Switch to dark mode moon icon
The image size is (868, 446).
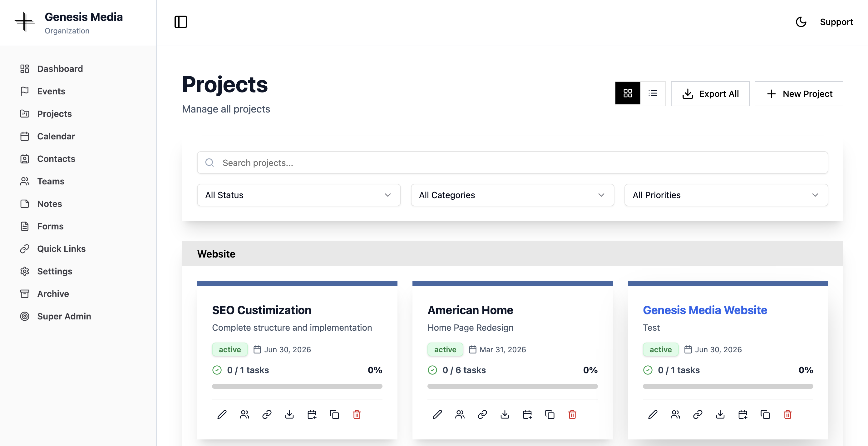pyautogui.click(x=801, y=22)
